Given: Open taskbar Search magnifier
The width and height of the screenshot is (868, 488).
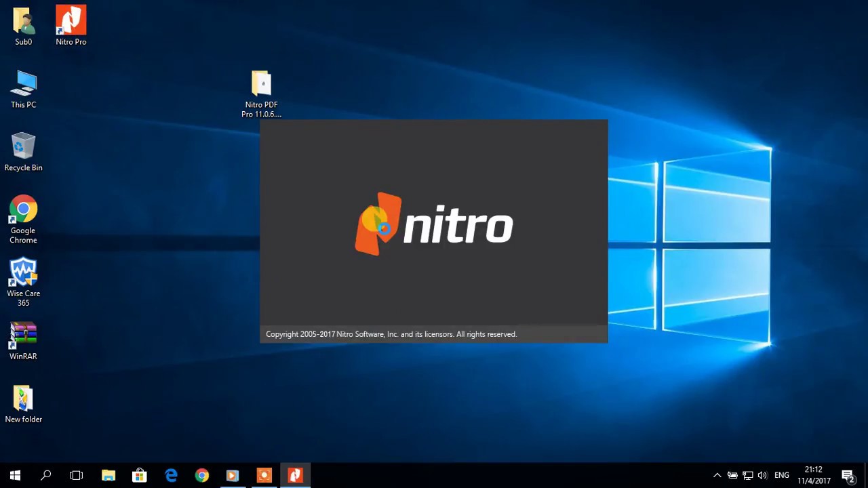Looking at the screenshot, I should [45, 475].
